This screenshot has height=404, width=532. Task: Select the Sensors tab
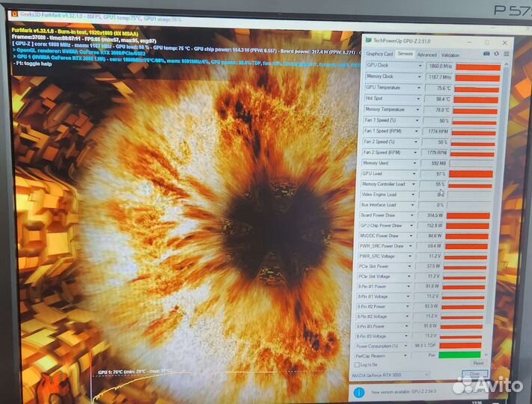pyautogui.click(x=405, y=54)
